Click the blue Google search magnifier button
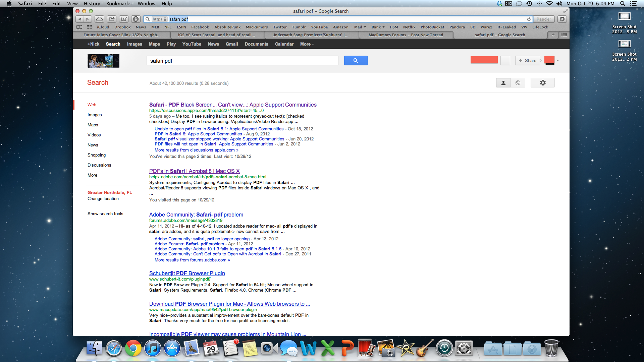Screen dimensions: 644x362 pos(356,61)
